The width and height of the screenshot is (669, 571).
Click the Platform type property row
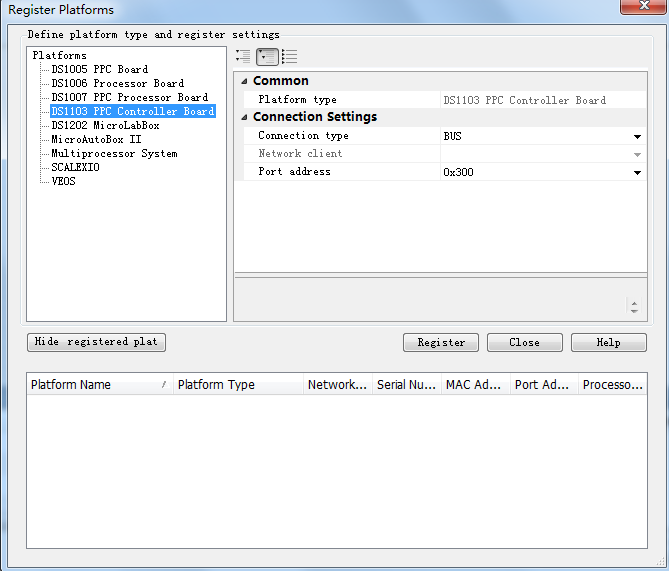tap(445, 100)
